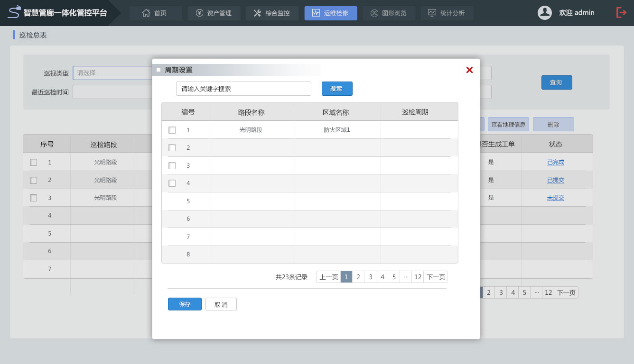Click the platform logo icon
This screenshot has width=634, height=364.
coord(15,12)
